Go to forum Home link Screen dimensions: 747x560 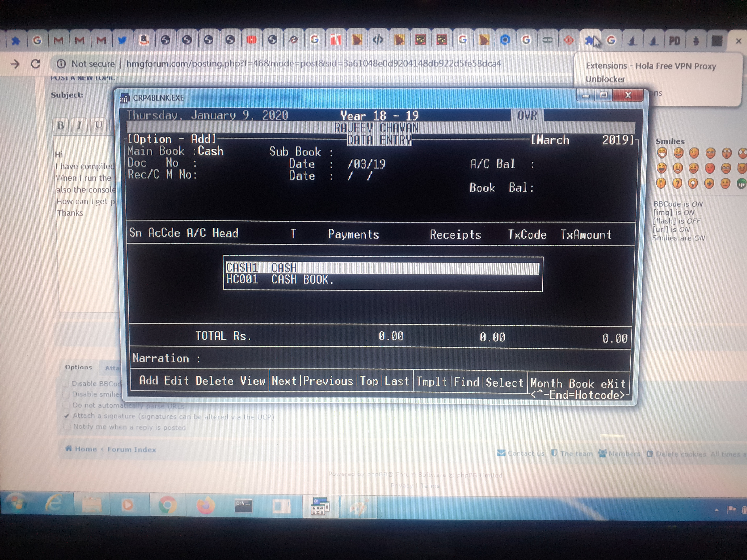81,449
